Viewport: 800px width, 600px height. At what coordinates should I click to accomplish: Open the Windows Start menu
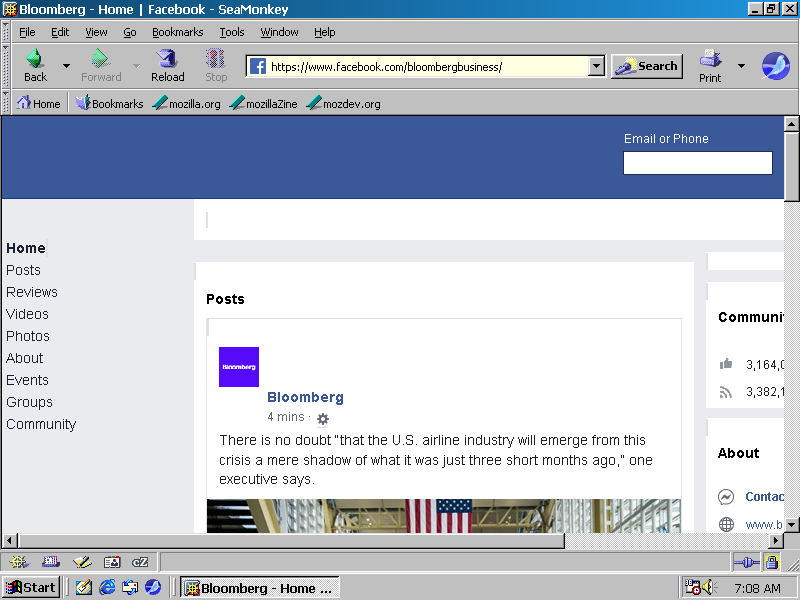[31, 588]
